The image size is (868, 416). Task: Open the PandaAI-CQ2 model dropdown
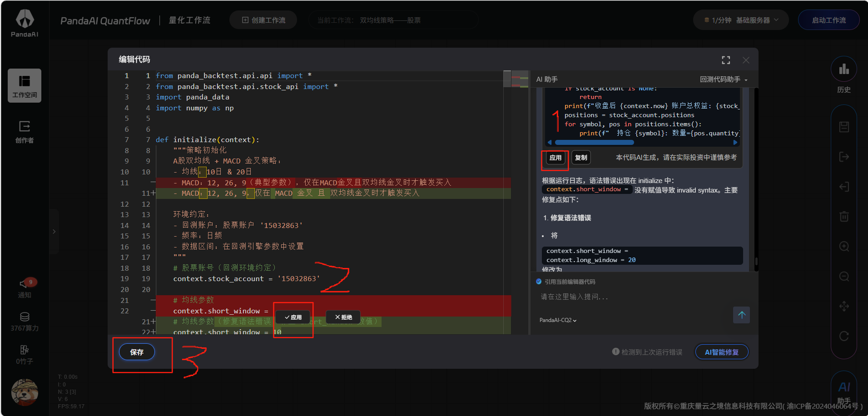(558, 320)
